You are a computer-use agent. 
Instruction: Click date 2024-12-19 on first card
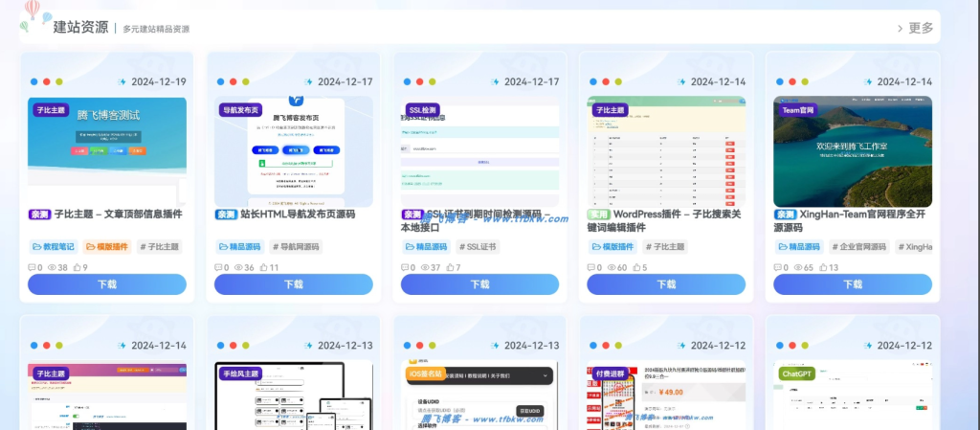(x=158, y=81)
